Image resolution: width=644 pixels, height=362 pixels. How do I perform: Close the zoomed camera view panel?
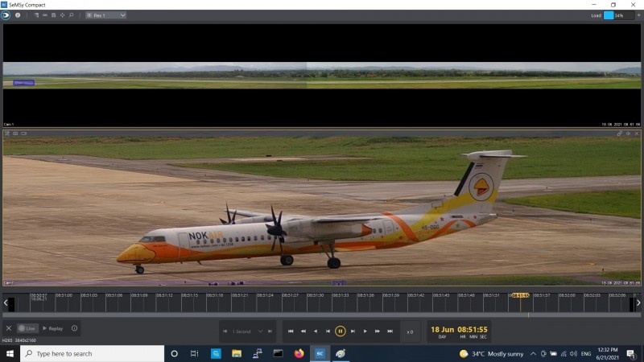pyautogui.click(x=637, y=134)
